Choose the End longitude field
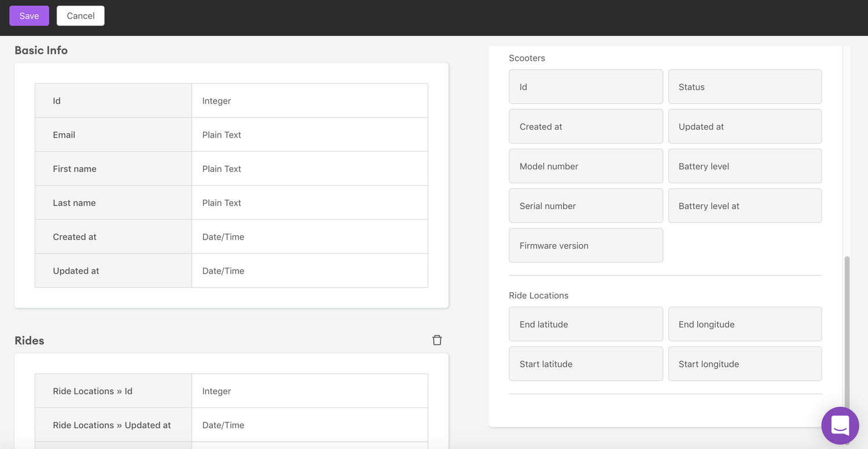868x449 pixels. point(745,324)
